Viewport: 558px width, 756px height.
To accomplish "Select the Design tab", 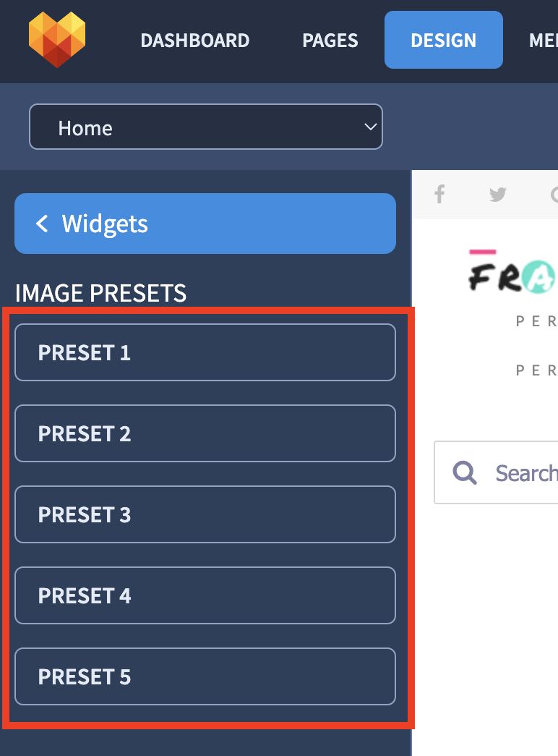I will click(x=443, y=40).
